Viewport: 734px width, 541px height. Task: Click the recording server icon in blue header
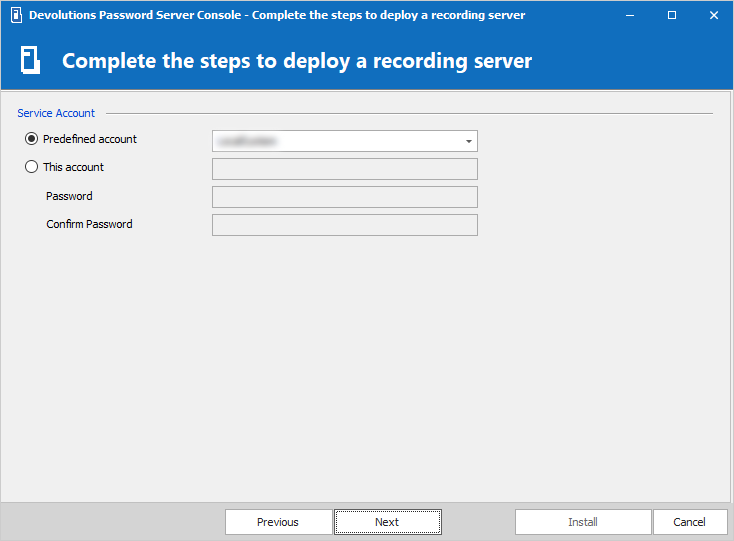(31, 61)
